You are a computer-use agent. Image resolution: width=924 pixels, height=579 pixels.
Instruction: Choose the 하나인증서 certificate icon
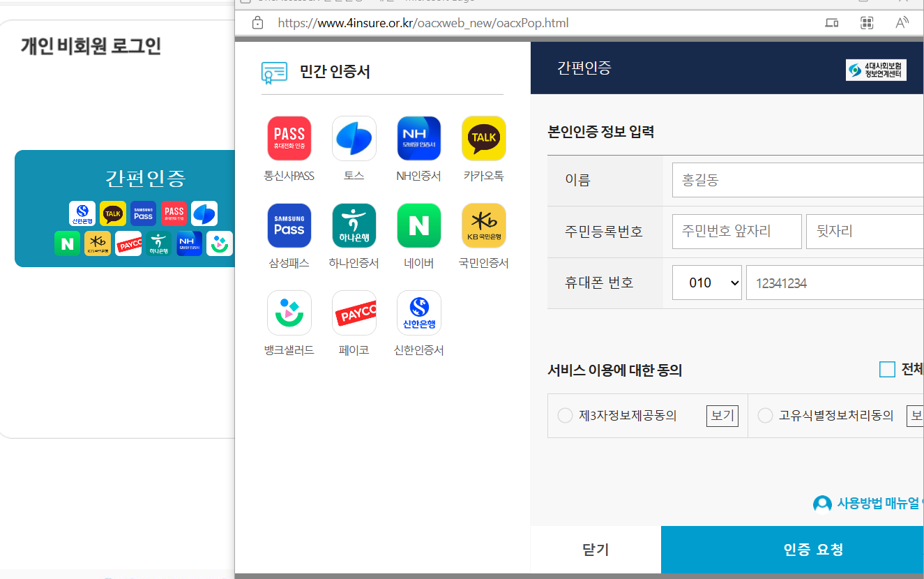click(x=354, y=225)
